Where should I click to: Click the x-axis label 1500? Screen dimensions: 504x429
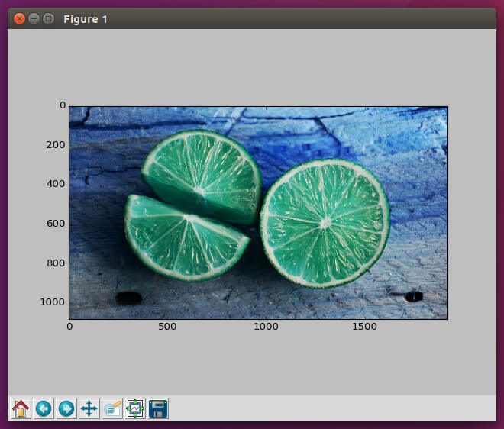click(364, 327)
